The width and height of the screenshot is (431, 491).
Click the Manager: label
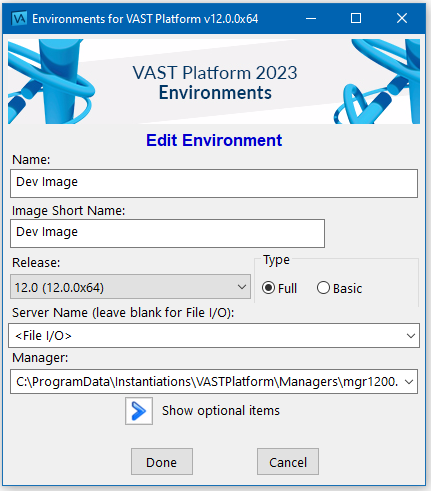tap(40, 358)
